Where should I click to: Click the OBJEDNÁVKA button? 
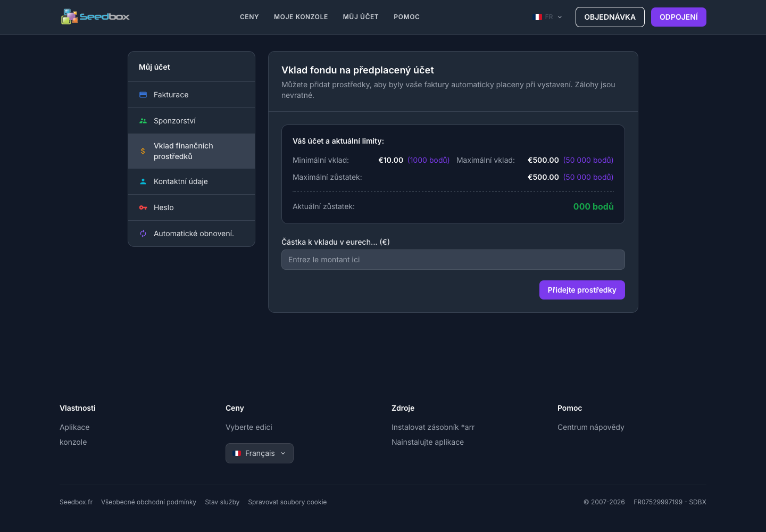click(x=610, y=17)
